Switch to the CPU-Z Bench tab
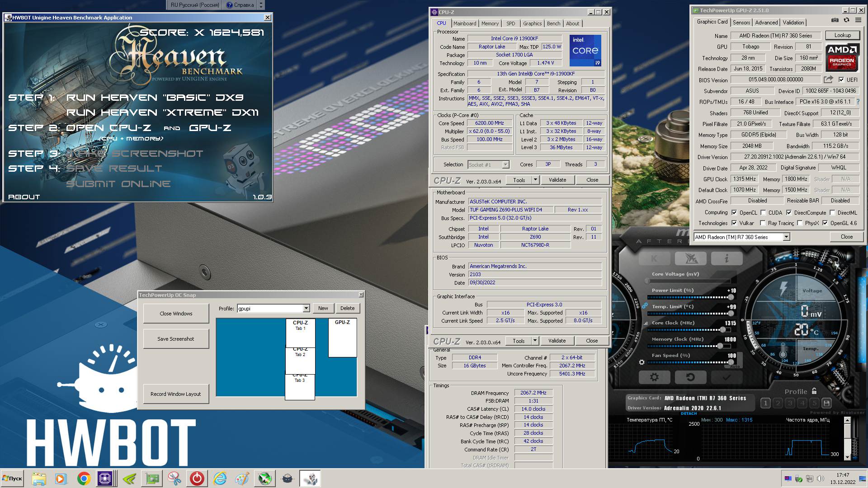 click(x=553, y=23)
